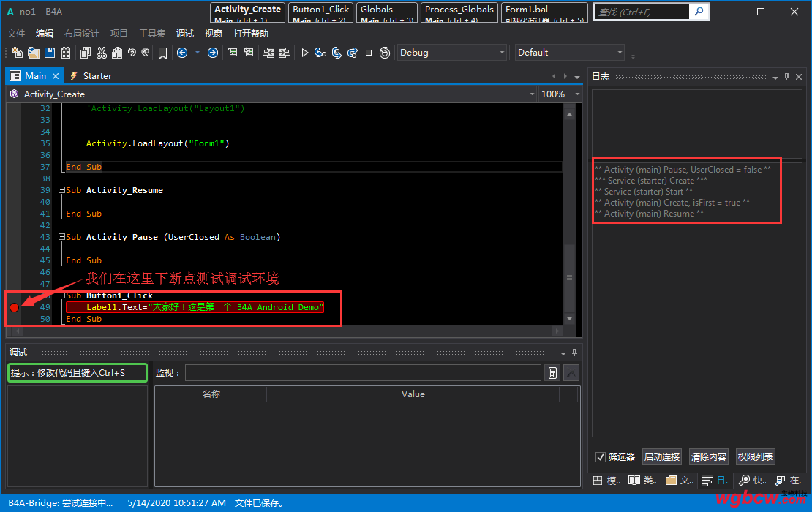Open the 打开帮助 menu
Viewport: 812px width, 512px height.
click(251, 34)
